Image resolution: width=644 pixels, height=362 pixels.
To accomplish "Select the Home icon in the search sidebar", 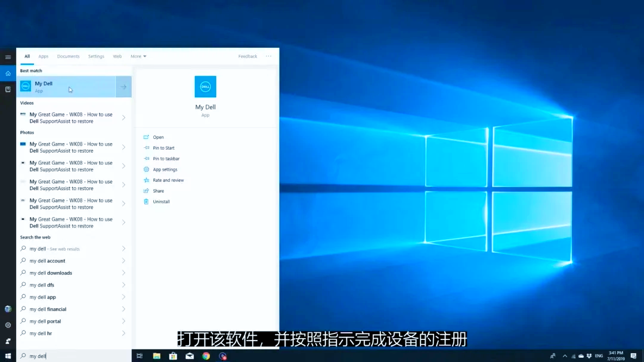I will (x=8, y=73).
